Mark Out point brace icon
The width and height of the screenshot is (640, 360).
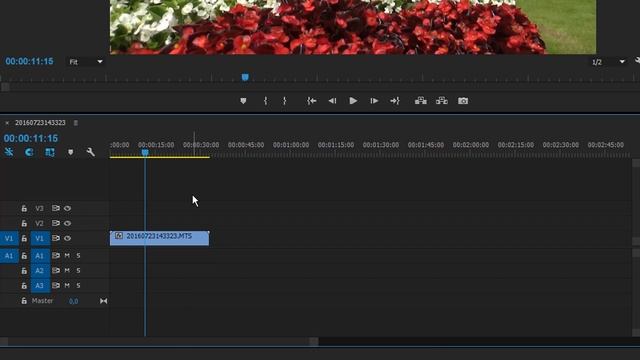[x=284, y=101]
